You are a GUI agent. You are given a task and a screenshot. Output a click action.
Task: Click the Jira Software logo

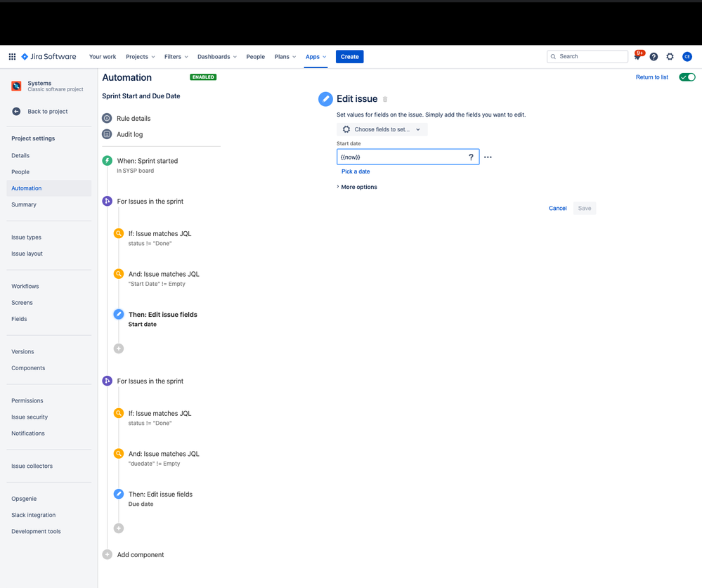click(48, 57)
